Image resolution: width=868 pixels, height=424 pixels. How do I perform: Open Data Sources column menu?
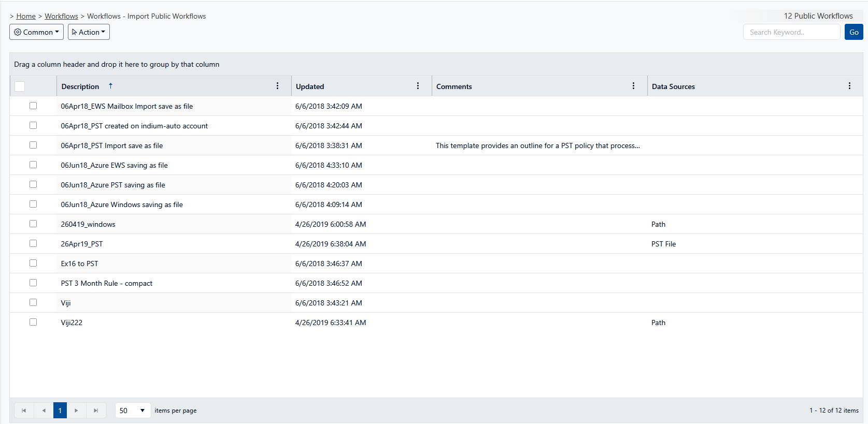(x=849, y=86)
